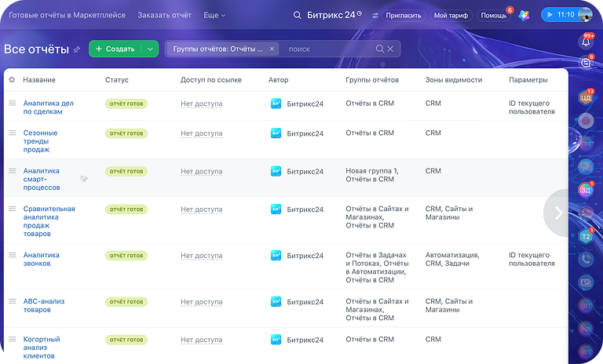603x364 pixels.
Task: Open the ЗД sidebar chat avatar
Action: [x=586, y=190]
